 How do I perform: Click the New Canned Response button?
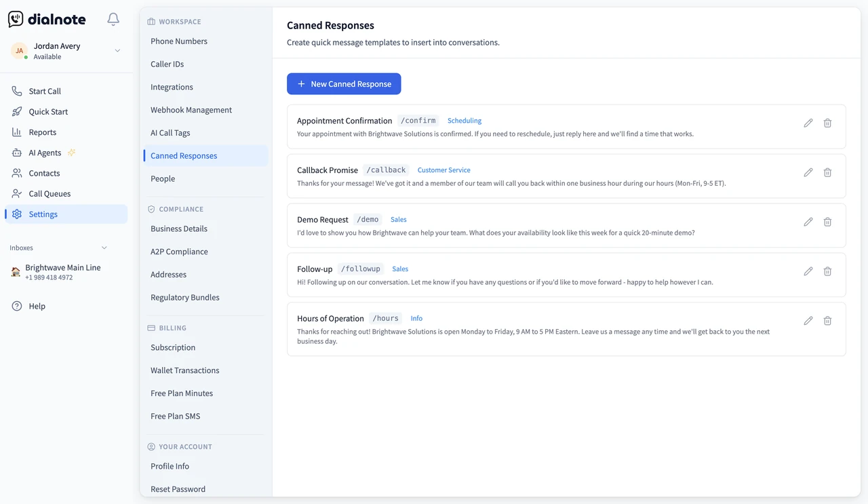tap(344, 84)
